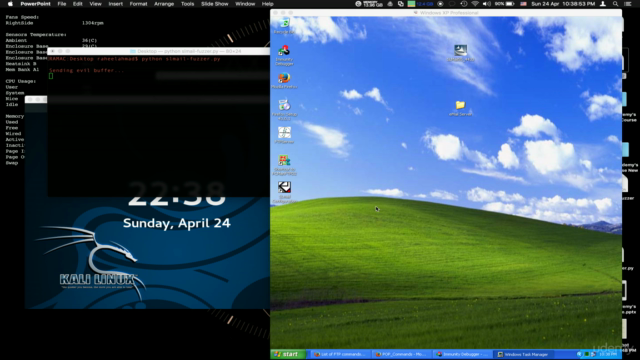Open the XP Start menu

(287, 354)
